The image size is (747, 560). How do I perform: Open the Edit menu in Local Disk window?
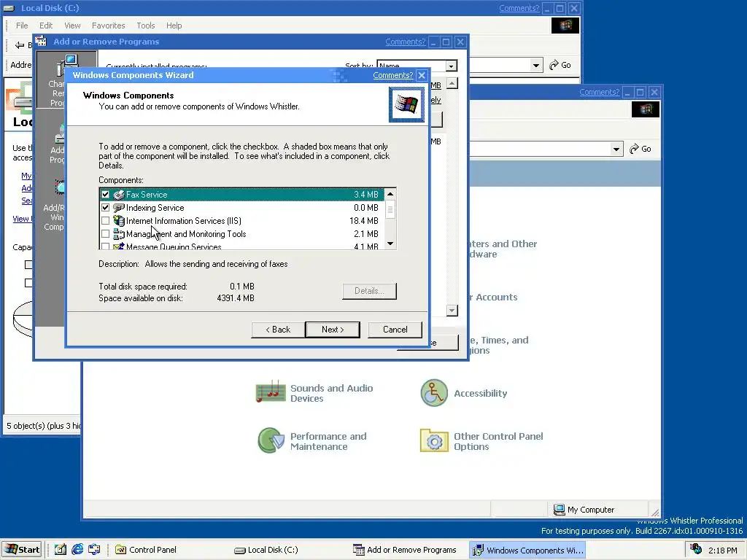(46, 26)
